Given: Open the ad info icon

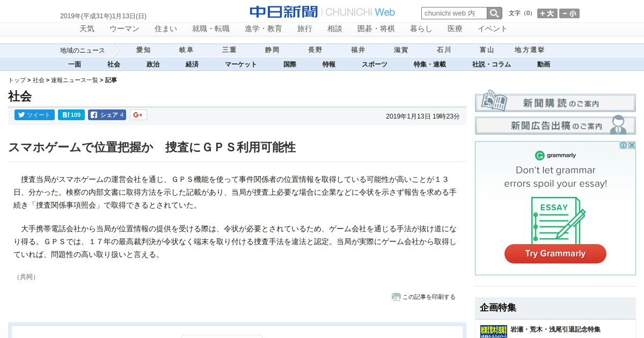Looking at the screenshot, I should pyautogui.click(x=624, y=145).
